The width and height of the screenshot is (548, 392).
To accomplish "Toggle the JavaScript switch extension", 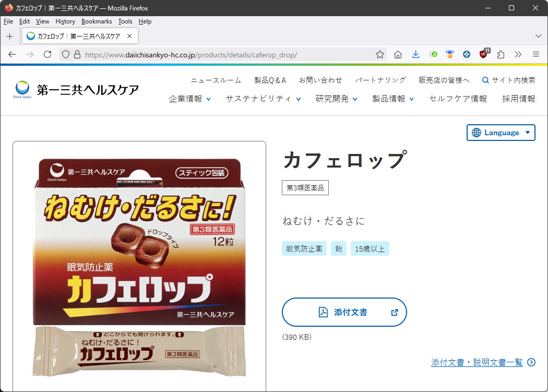I will pyautogui.click(x=433, y=54).
